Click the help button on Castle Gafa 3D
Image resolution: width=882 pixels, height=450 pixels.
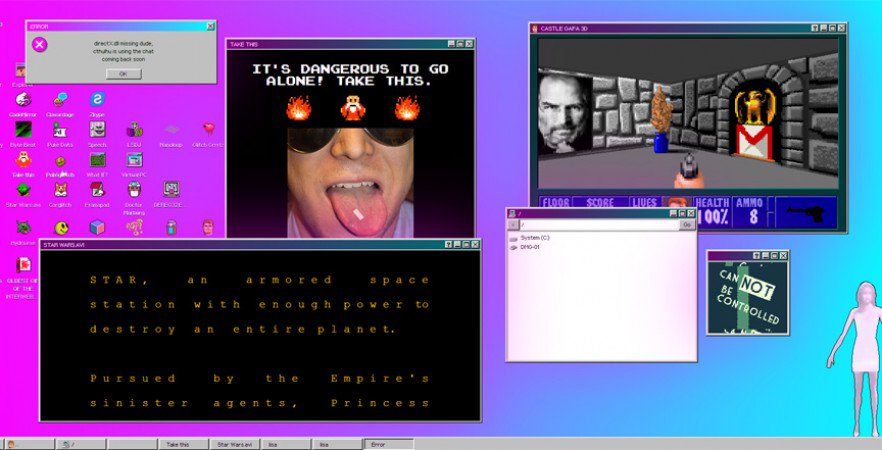pyautogui.click(x=814, y=28)
